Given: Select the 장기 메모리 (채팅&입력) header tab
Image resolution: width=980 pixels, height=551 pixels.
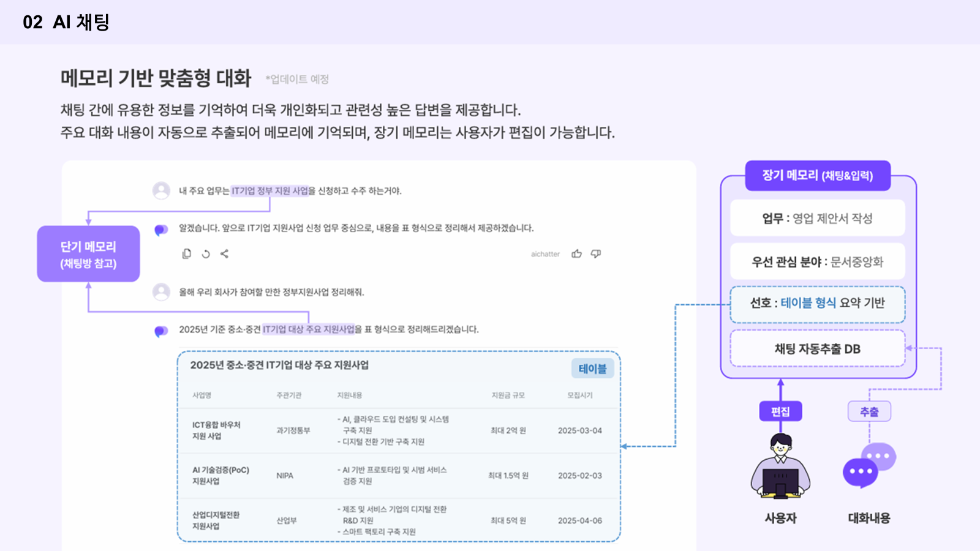Looking at the screenshot, I should [817, 176].
